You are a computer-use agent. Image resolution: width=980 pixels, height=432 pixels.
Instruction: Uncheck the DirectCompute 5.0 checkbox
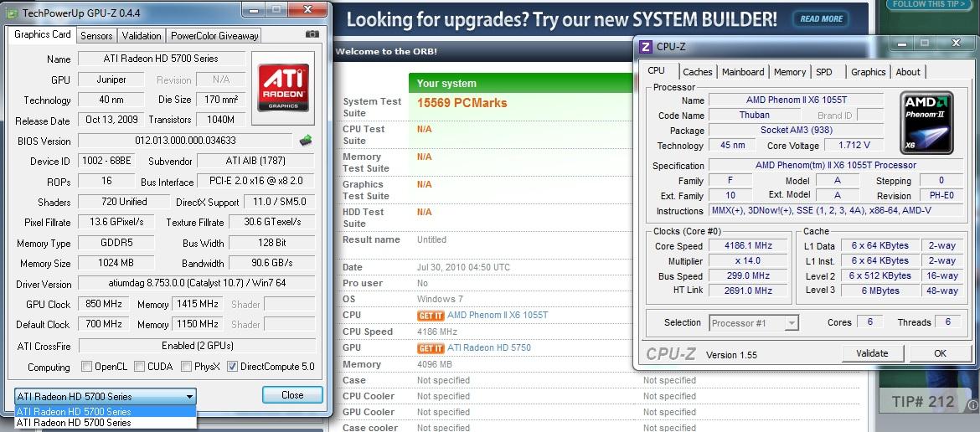pyautogui.click(x=233, y=367)
